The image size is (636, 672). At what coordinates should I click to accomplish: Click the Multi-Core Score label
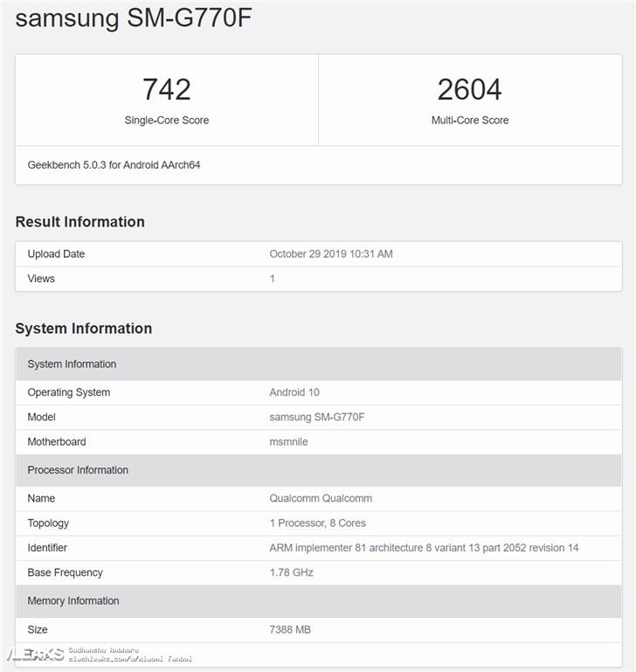[x=469, y=121]
